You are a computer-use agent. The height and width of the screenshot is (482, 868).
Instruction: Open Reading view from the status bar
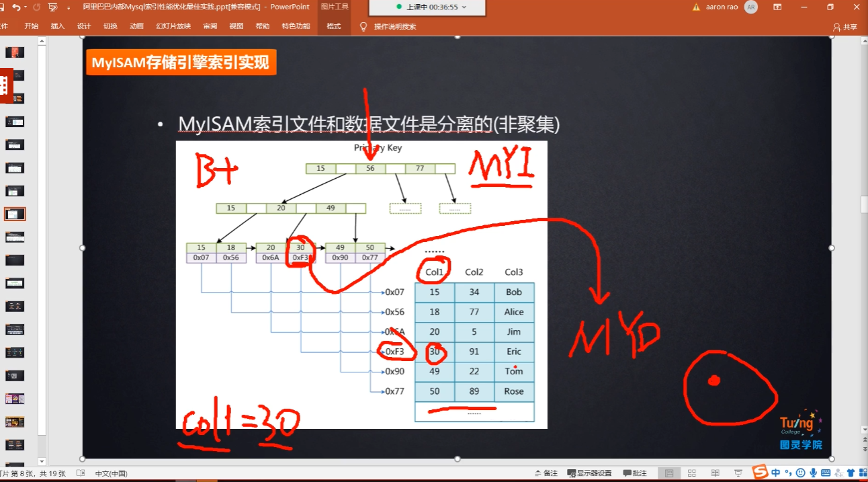[x=715, y=473]
